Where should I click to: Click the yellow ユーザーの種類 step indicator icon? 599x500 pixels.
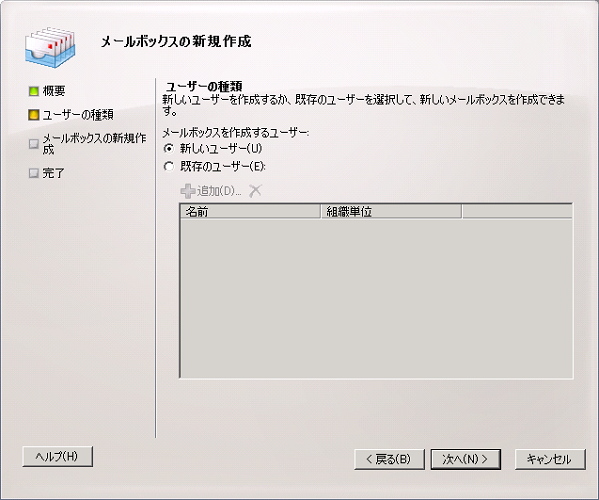[34, 115]
